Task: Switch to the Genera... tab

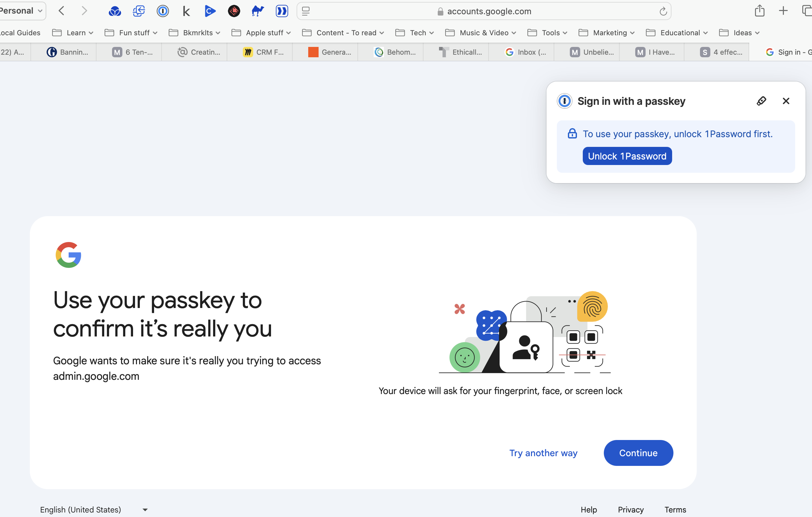Action: point(325,52)
